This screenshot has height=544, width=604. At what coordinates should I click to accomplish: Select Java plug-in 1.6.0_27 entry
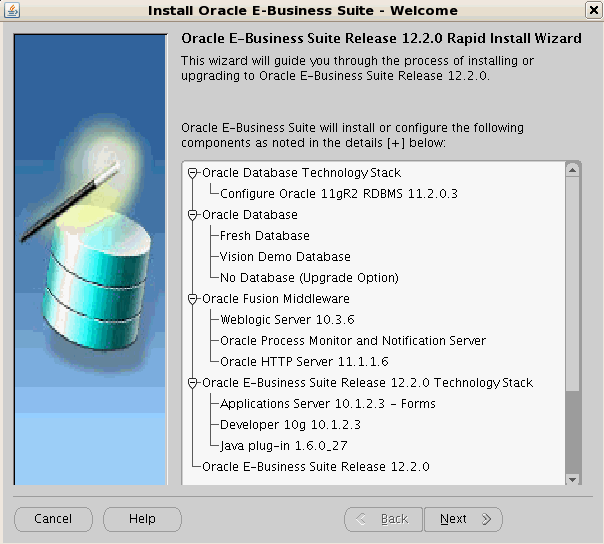284,446
